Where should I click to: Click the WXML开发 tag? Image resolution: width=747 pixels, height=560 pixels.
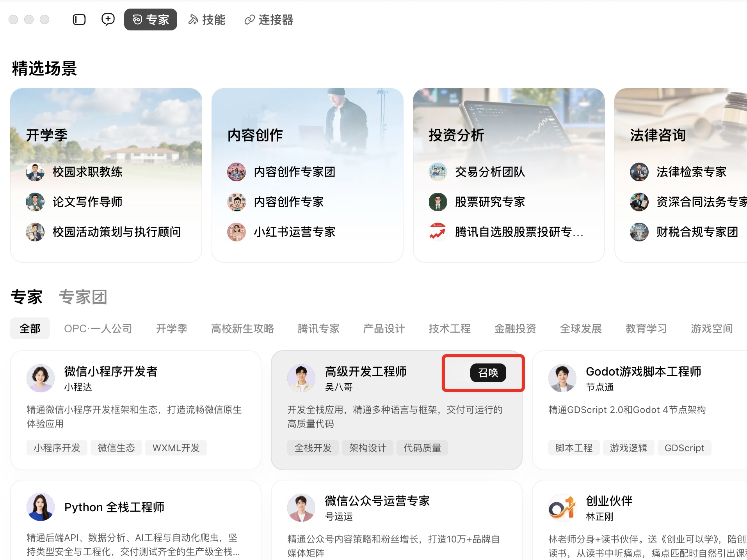[x=176, y=448]
